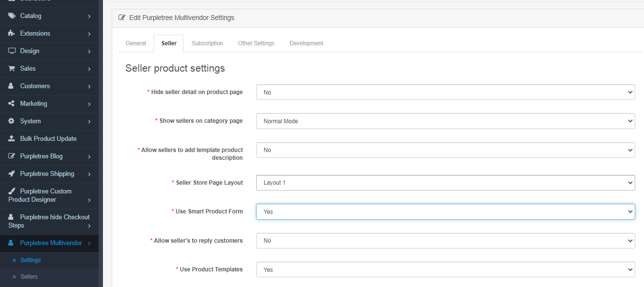644x287 pixels.
Task: Click the Catalog tag icon in sidebar
Action: 12,16
